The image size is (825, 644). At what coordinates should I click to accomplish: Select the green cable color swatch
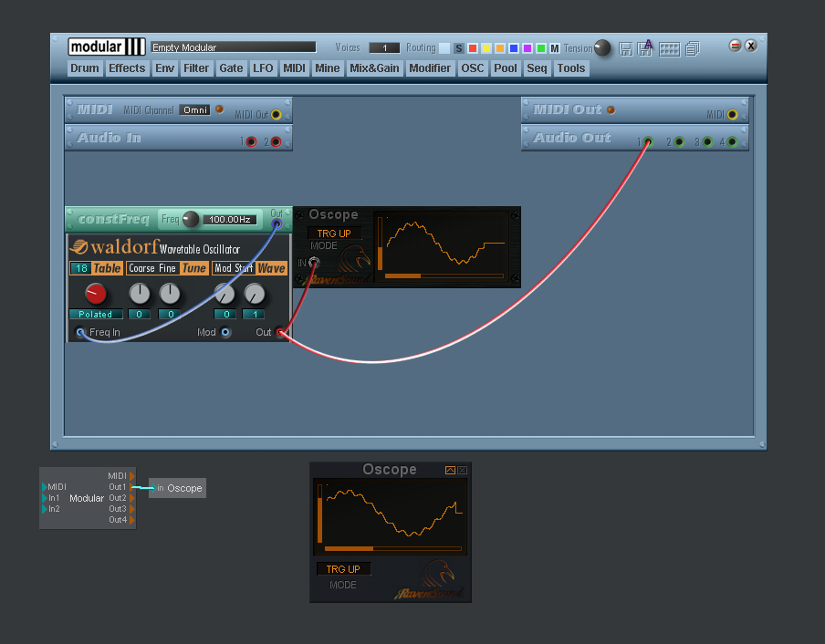(x=541, y=48)
